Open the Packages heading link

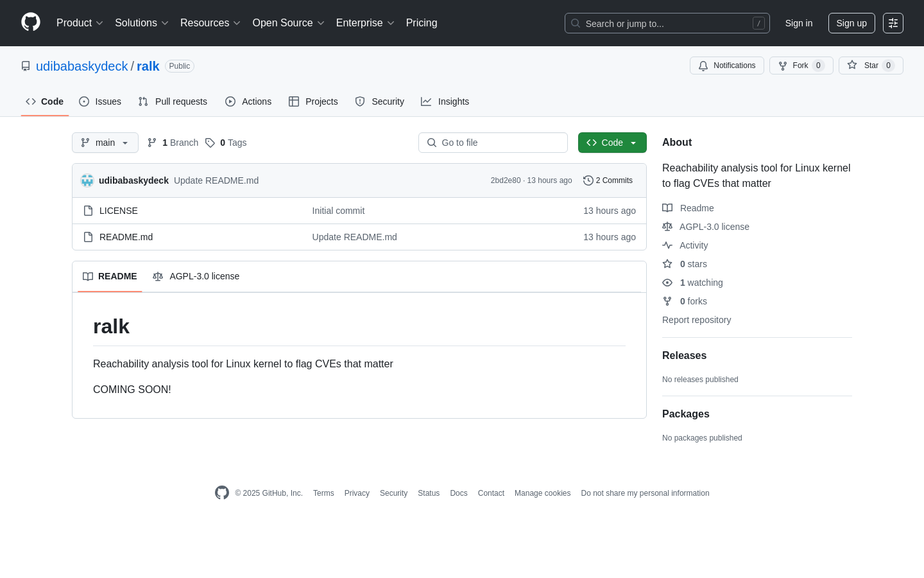click(685, 414)
